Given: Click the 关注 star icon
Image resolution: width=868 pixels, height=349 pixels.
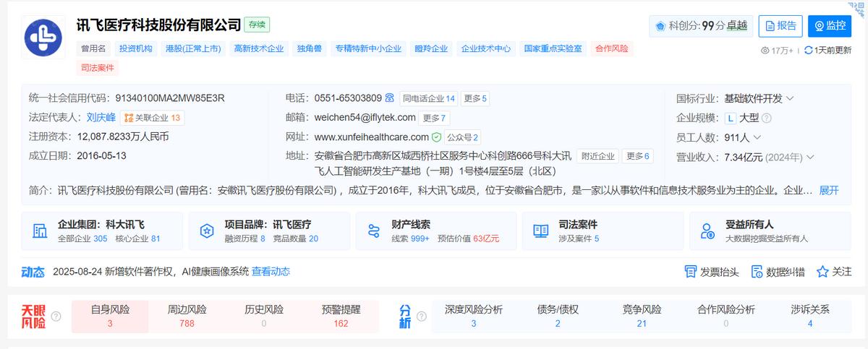Looking at the screenshot, I should 822,272.
